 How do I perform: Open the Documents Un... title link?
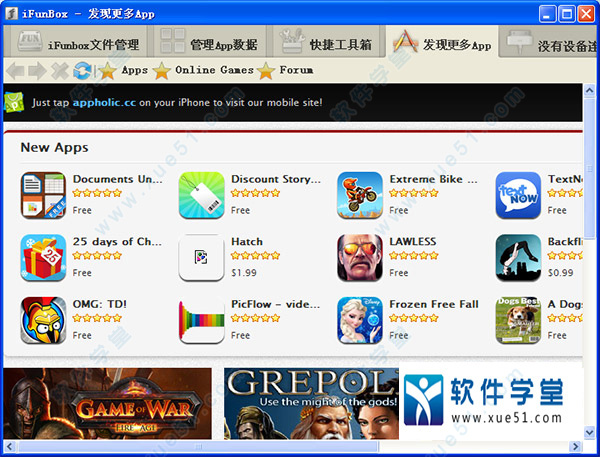point(117,179)
